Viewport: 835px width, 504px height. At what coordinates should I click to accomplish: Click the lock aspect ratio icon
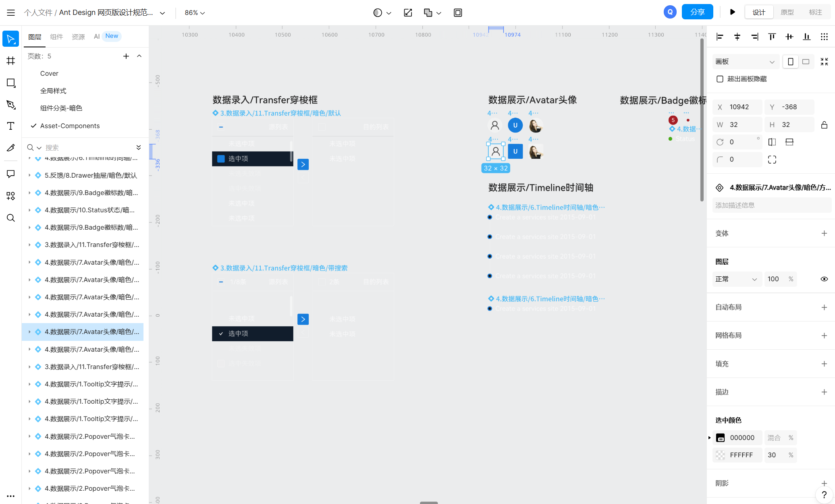[x=824, y=125]
